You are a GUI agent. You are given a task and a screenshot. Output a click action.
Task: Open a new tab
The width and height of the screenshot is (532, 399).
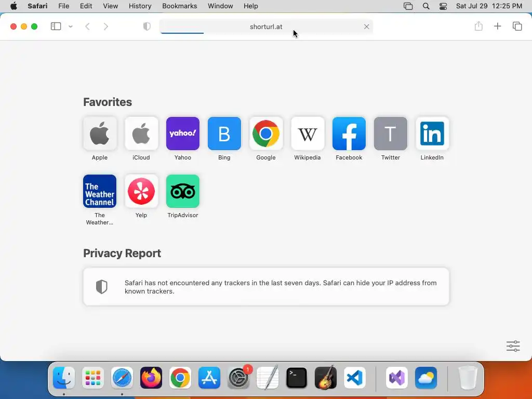tap(497, 26)
